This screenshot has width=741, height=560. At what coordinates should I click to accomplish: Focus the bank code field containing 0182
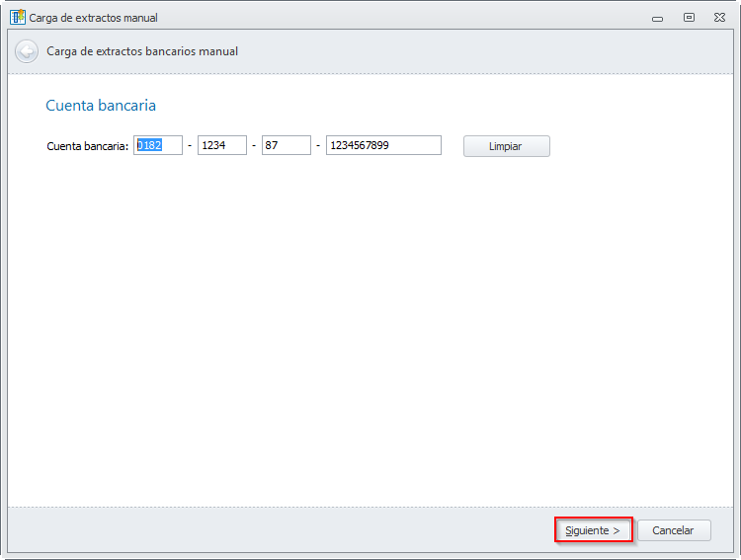pos(158,145)
